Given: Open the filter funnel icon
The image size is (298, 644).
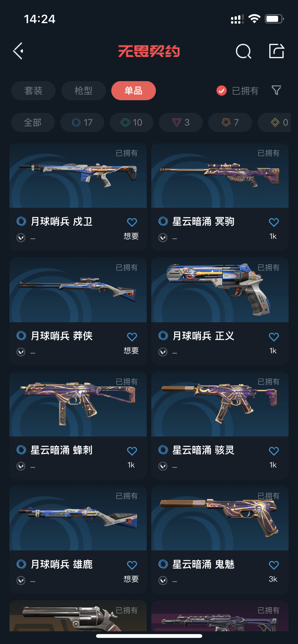Looking at the screenshot, I should [x=276, y=90].
